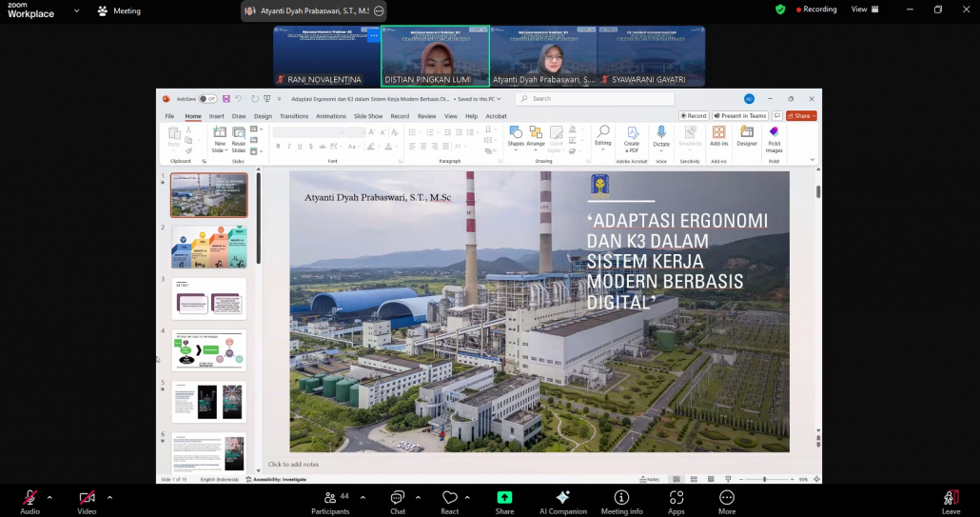Expand participants options arrow
The height and width of the screenshot is (517, 980).
point(363,498)
